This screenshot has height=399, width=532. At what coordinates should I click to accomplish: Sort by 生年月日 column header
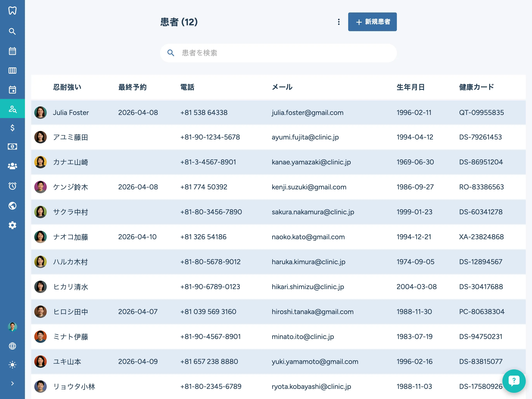point(410,87)
